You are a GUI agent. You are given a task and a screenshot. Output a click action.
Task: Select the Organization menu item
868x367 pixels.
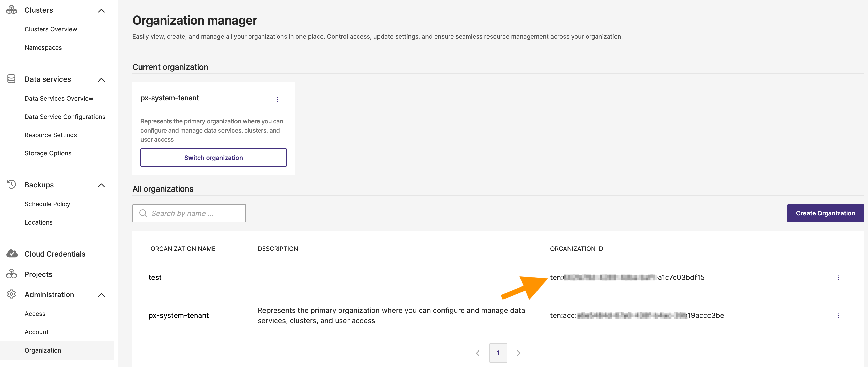click(x=43, y=350)
